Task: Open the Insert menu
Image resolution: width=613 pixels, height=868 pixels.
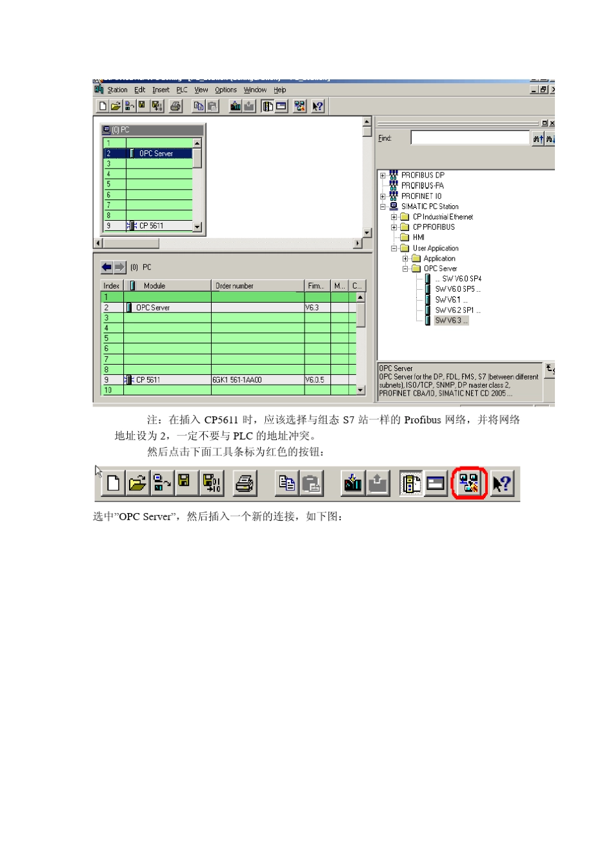Action: point(161,90)
